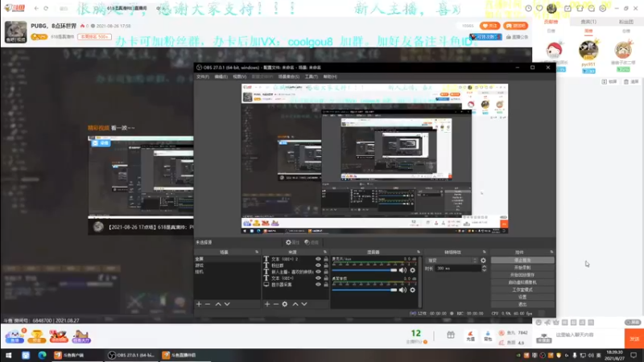The image size is (644, 362).
Task: Open transition properties gear icon
Action: pyautogui.click(x=484, y=260)
